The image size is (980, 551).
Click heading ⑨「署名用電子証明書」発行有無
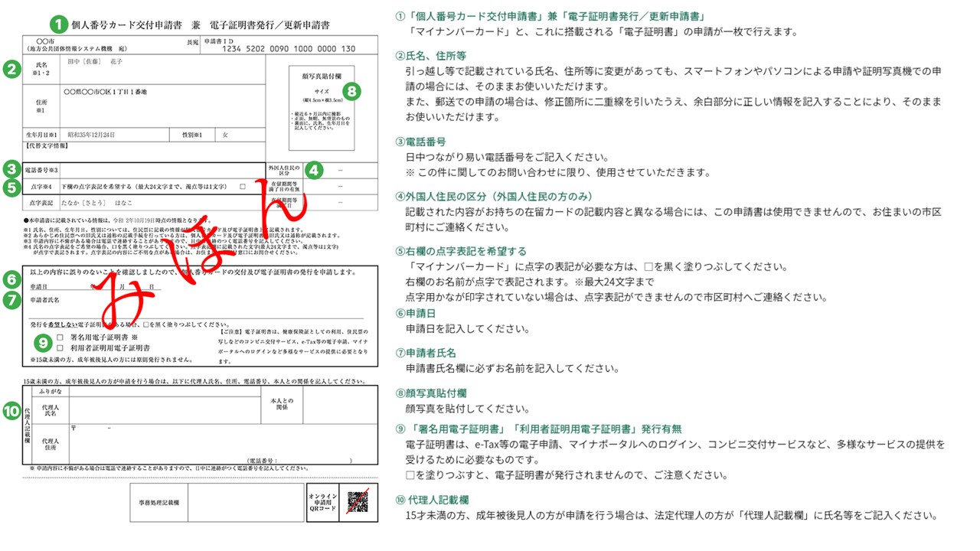point(538,429)
